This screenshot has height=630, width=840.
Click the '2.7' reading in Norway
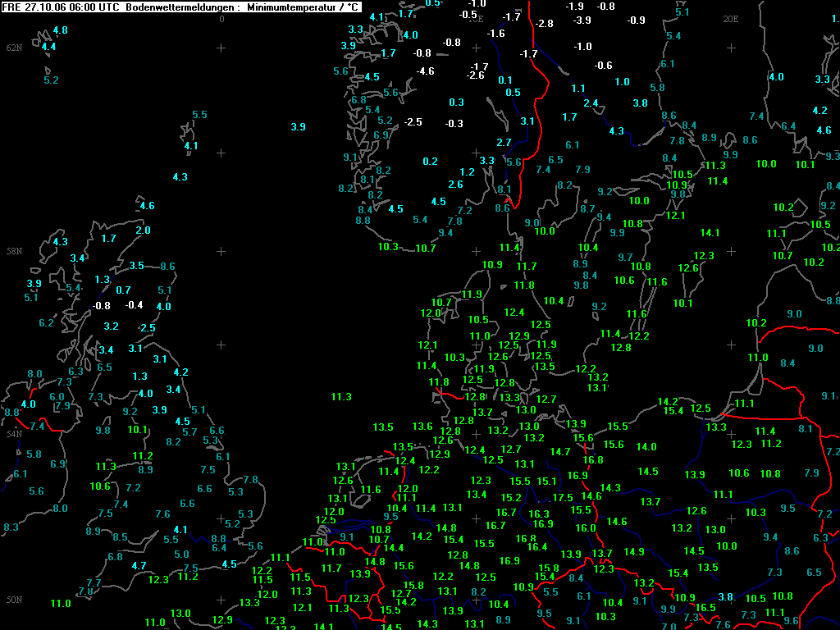pyautogui.click(x=504, y=143)
